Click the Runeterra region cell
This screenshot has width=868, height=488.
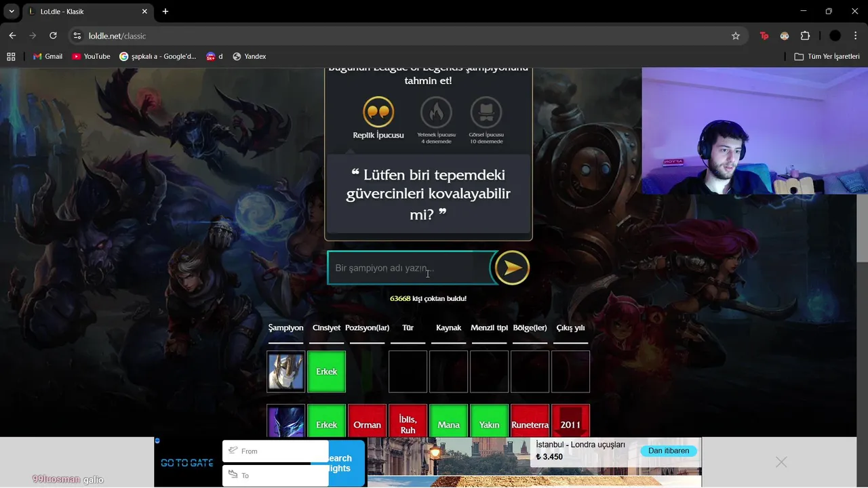click(x=530, y=421)
